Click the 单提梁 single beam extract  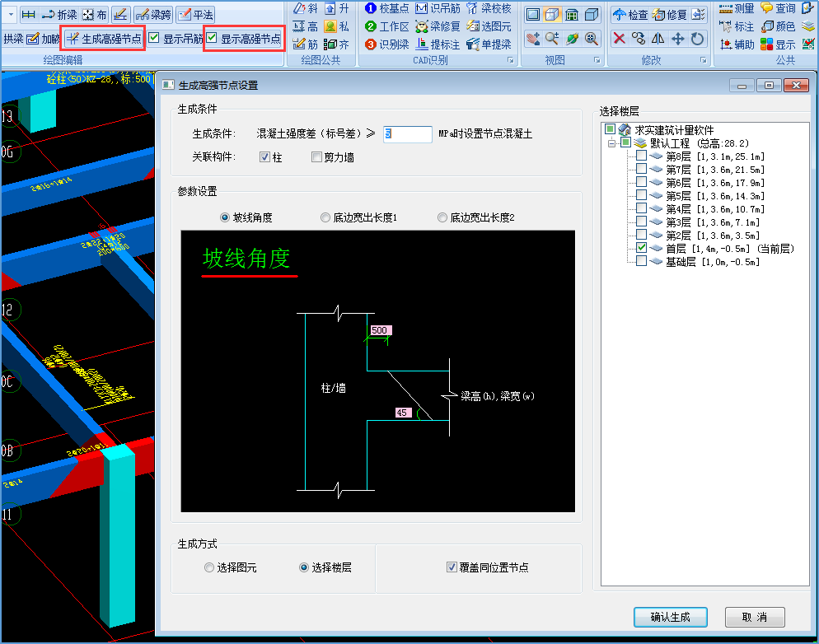tap(489, 44)
